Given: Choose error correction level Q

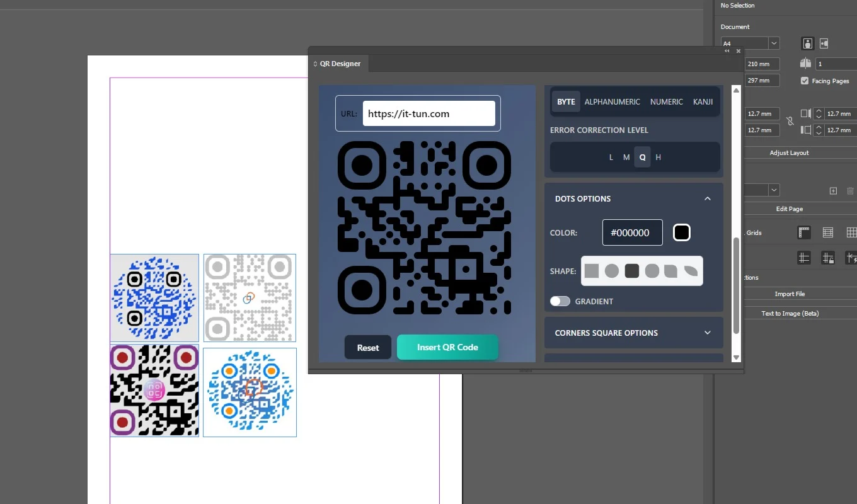Looking at the screenshot, I should point(642,157).
